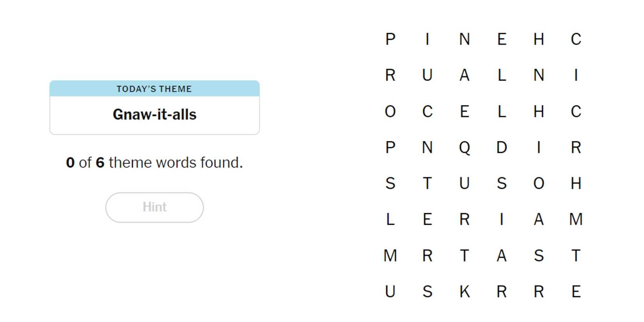Image resolution: width=644 pixels, height=322 pixels.
Task: Select the letter K in the grid
Action: (464, 292)
